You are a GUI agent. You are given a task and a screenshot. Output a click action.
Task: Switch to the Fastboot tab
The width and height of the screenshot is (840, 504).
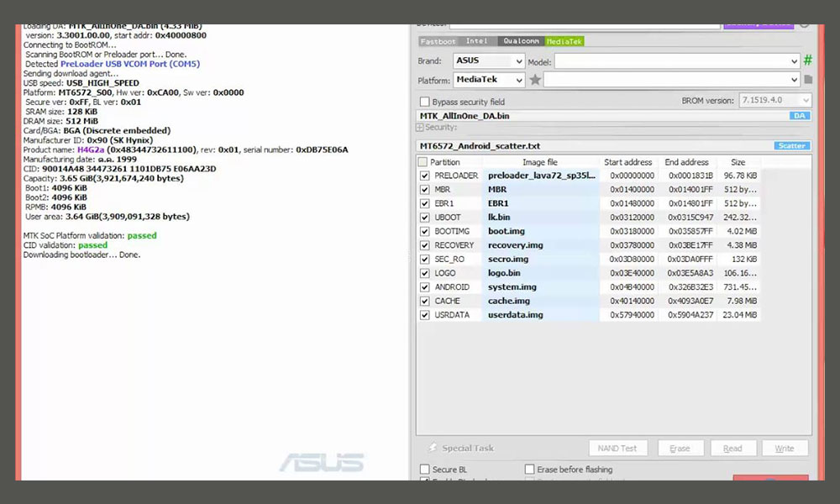point(438,41)
